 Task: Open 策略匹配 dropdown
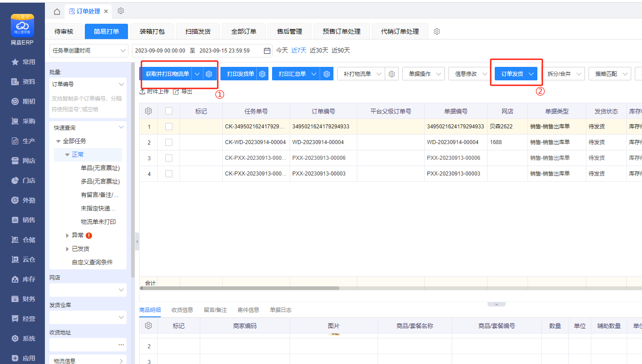pyautogui.click(x=610, y=74)
